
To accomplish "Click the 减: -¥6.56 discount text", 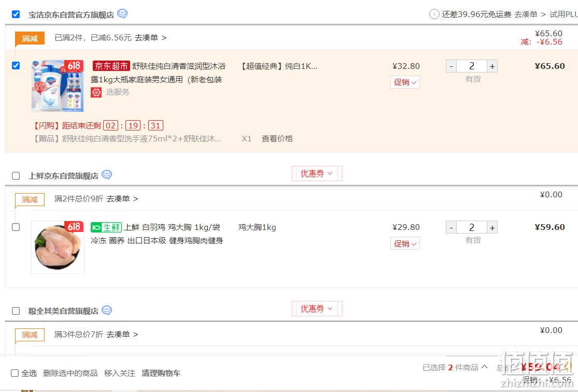I will (x=542, y=42).
